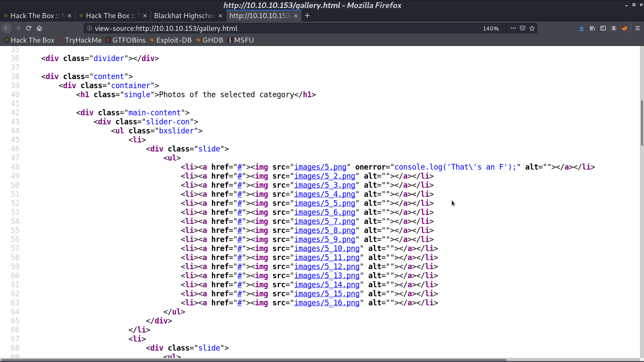Screen dimensions: 644x362
Task: Click the view-source URL address field
Action: click(285, 28)
